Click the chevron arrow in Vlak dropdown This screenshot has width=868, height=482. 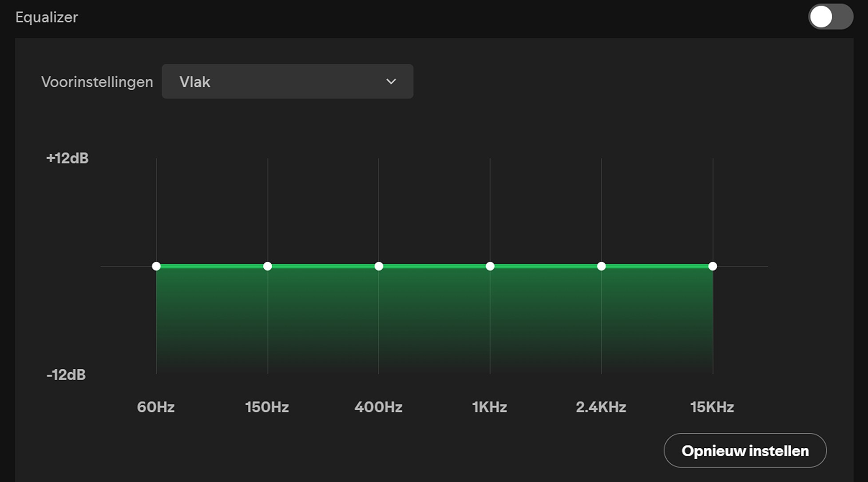(391, 82)
